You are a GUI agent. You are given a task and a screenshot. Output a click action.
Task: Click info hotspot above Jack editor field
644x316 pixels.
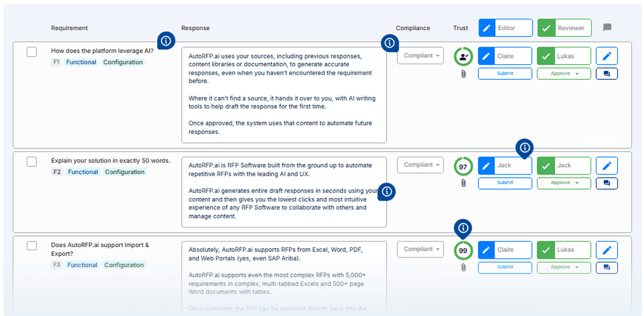pos(525,148)
